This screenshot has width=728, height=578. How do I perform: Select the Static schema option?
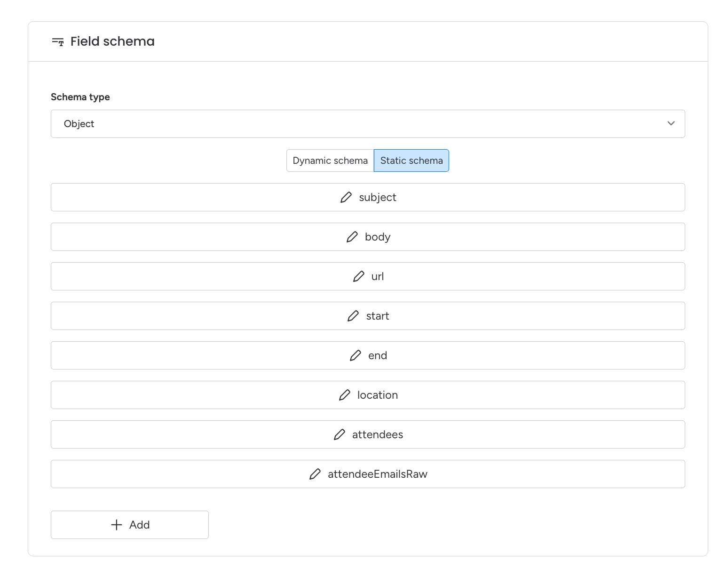coord(411,161)
